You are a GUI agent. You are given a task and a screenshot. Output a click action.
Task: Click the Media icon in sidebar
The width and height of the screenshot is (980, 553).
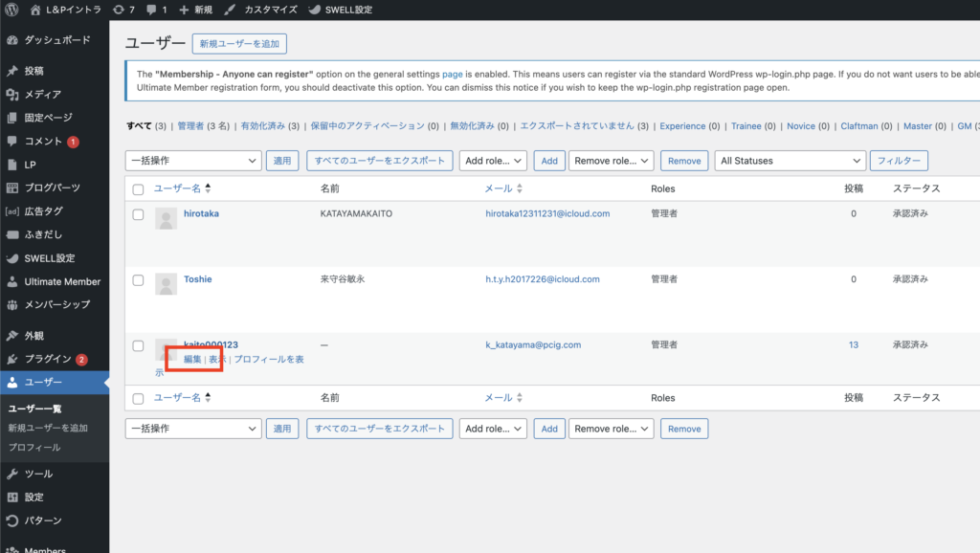pyautogui.click(x=12, y=95)
